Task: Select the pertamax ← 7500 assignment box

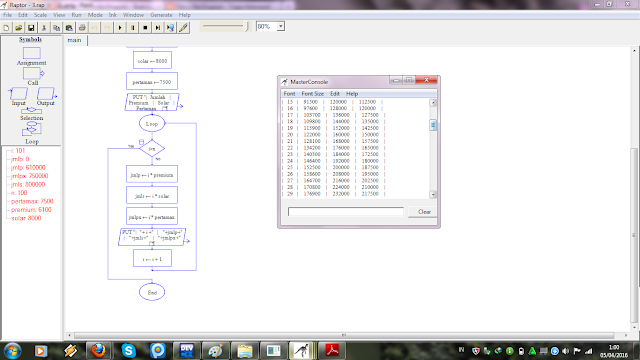Action: click(x=152, y=81)
